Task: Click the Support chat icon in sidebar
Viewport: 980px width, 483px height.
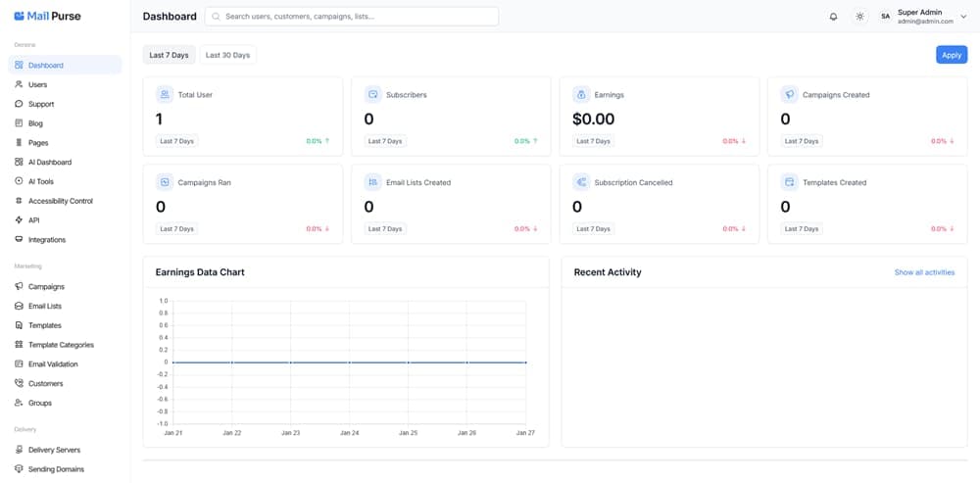Action: [x=20, y=104]
